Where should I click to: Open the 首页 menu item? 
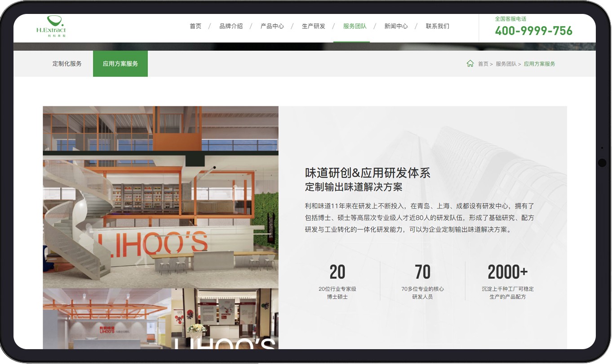click(x=195, y=27)
